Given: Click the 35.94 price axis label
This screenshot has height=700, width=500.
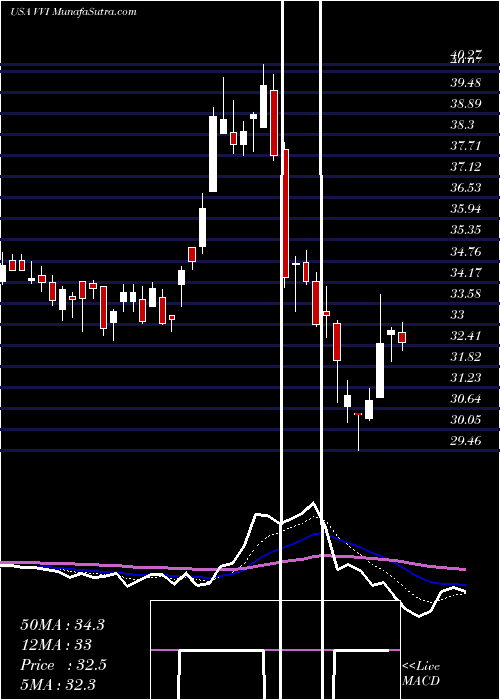Looking at the screenshot, I should pos(466,208).
